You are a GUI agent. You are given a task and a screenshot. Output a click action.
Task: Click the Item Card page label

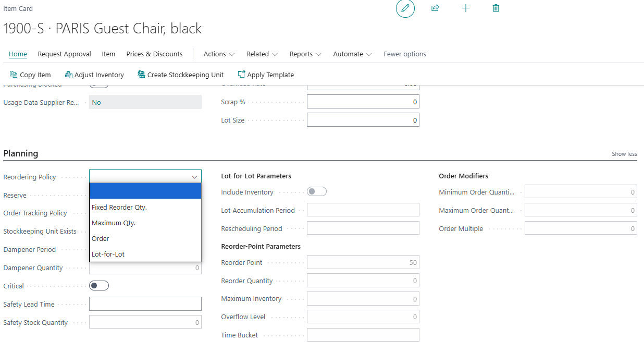18,8
